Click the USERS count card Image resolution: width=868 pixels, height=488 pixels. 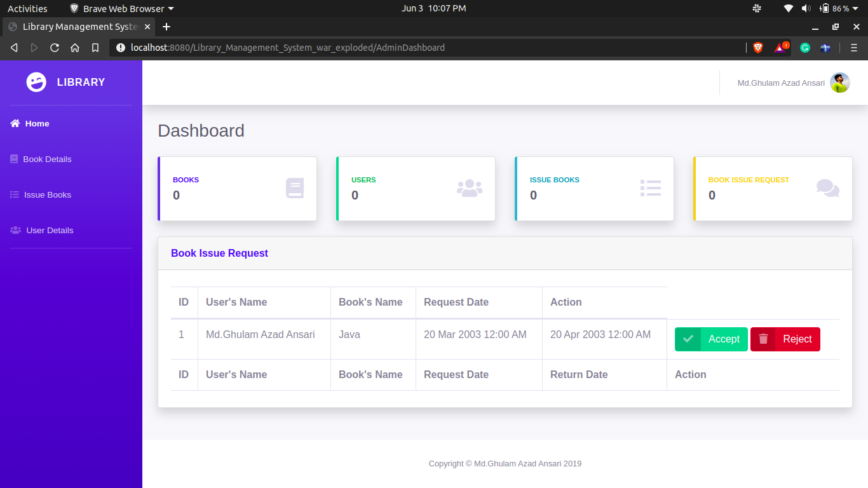point(416,189)
